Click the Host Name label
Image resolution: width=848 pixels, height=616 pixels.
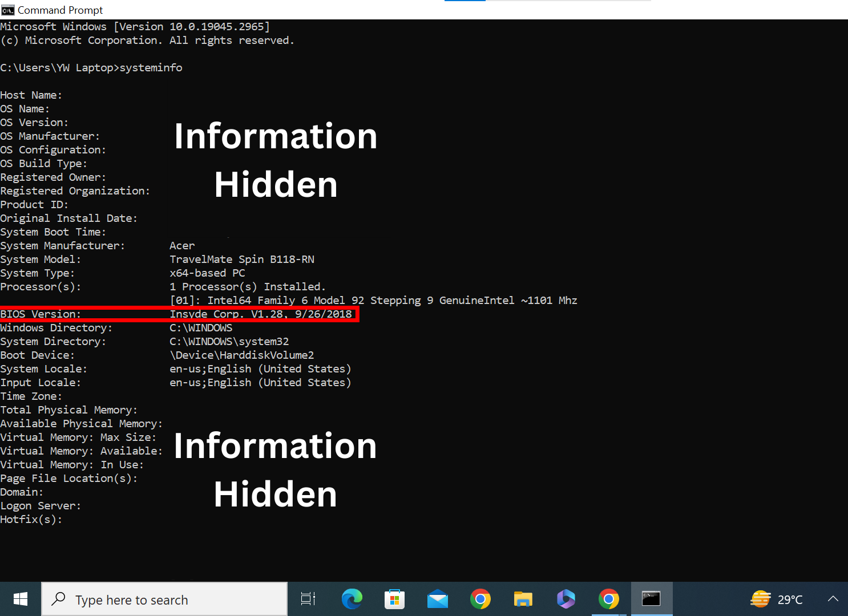(31, 95)
